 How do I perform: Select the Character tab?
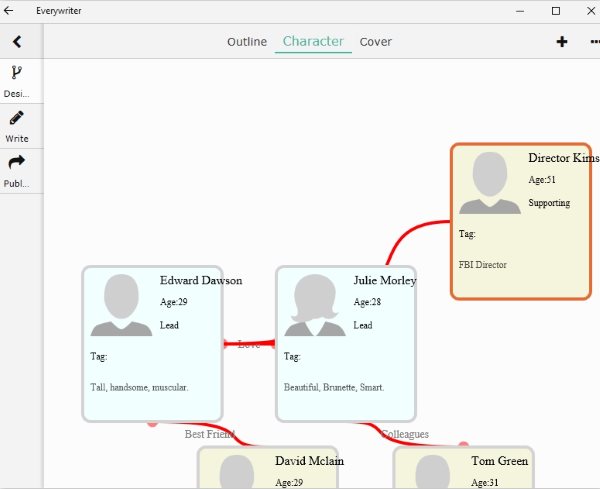pyautogui.click(x=313, y=42)
